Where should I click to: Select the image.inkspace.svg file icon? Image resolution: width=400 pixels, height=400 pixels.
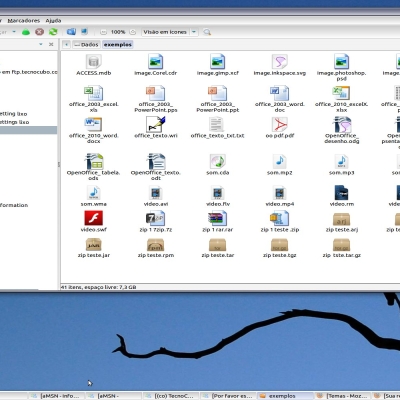(x=280, y=62)
